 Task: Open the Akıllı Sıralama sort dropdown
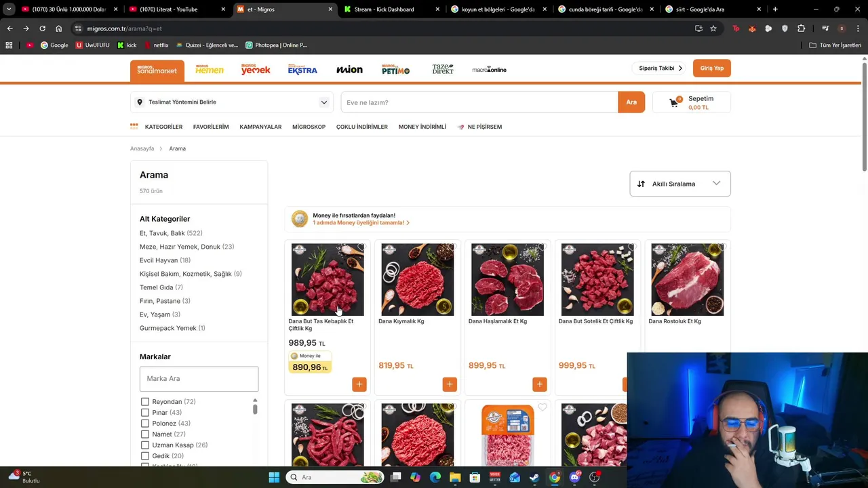point(680,184)
